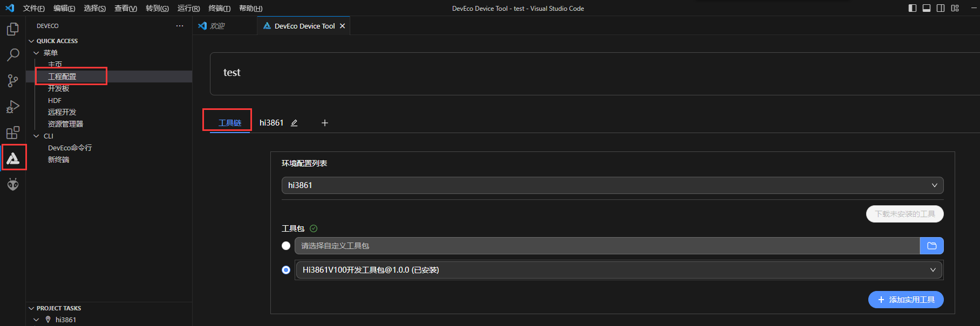Viewport: 980px width, 326px height.
Task: Open the Hi3861V100开发工具包 dropdown
Action: pyautogui.click(x=620, y=270)
